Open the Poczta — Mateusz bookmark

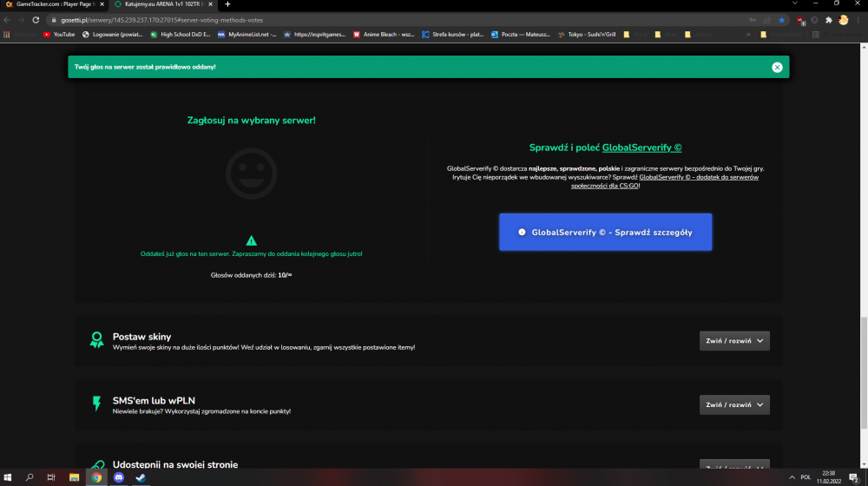521,35
